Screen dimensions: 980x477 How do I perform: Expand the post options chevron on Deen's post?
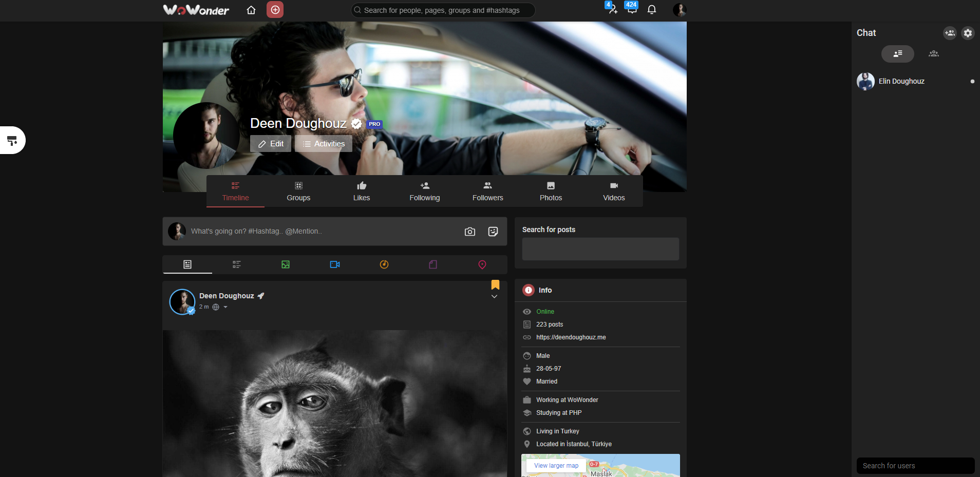495,296
